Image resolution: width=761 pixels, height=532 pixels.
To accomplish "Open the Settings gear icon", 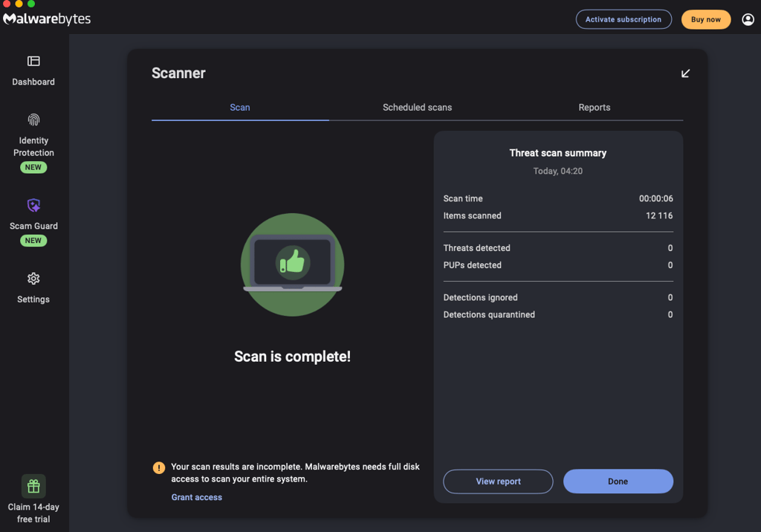I will [x=33, y=279].
